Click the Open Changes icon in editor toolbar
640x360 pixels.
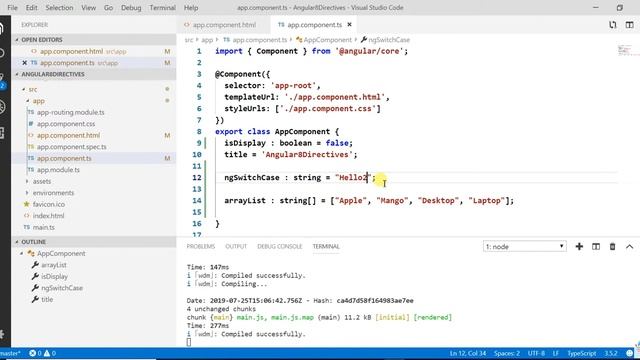pos(613,25)
